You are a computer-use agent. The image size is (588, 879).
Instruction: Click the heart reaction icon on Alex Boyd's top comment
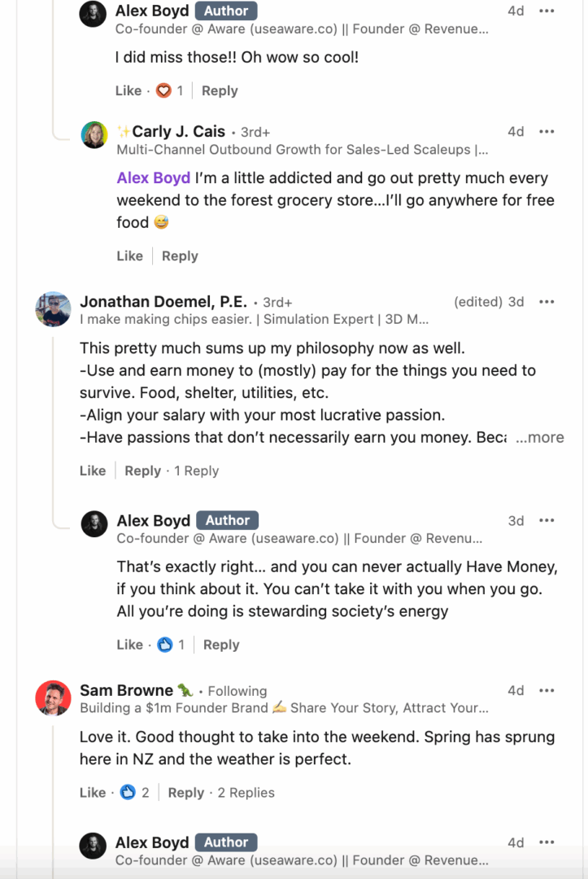point(163,90)
